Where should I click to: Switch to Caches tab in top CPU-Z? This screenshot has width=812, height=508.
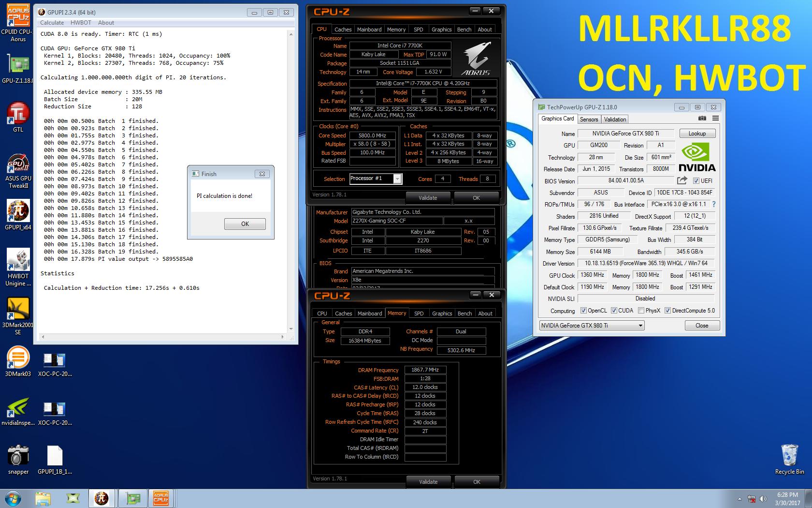pyautogui.click(x=343, y=30)
